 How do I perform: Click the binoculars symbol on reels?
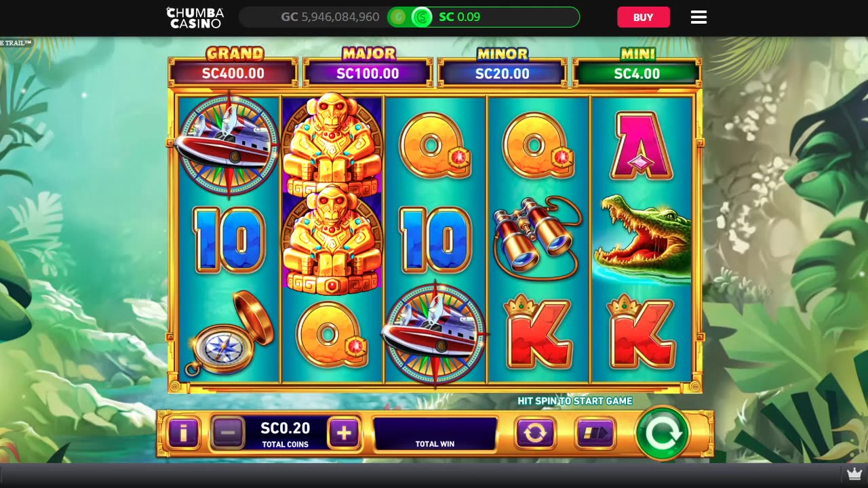click(x=538, y=237)
